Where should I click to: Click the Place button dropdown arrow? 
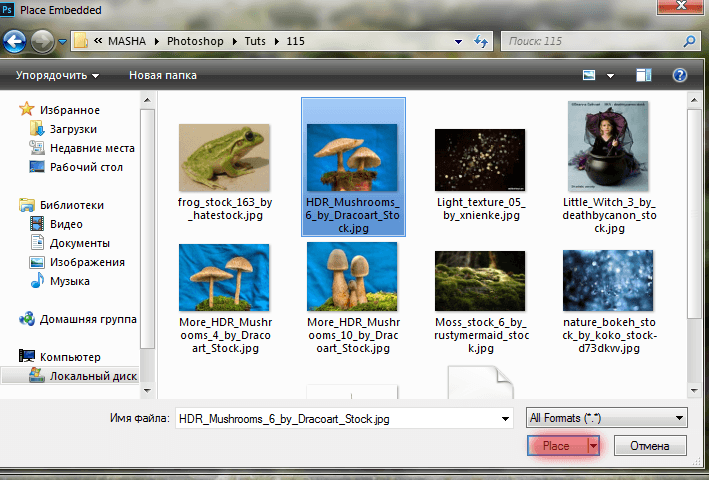tap(593, 446)
